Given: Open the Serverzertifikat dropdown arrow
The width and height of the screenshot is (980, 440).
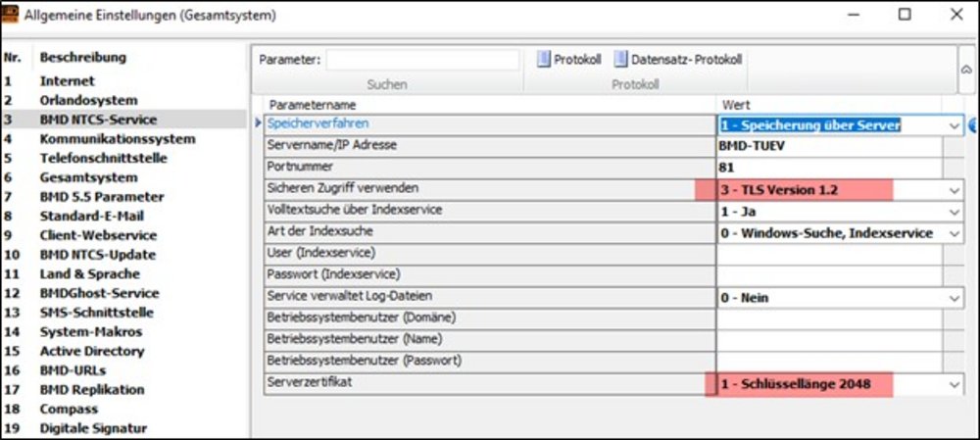Looking at the screenshot, I should (954, 384).
